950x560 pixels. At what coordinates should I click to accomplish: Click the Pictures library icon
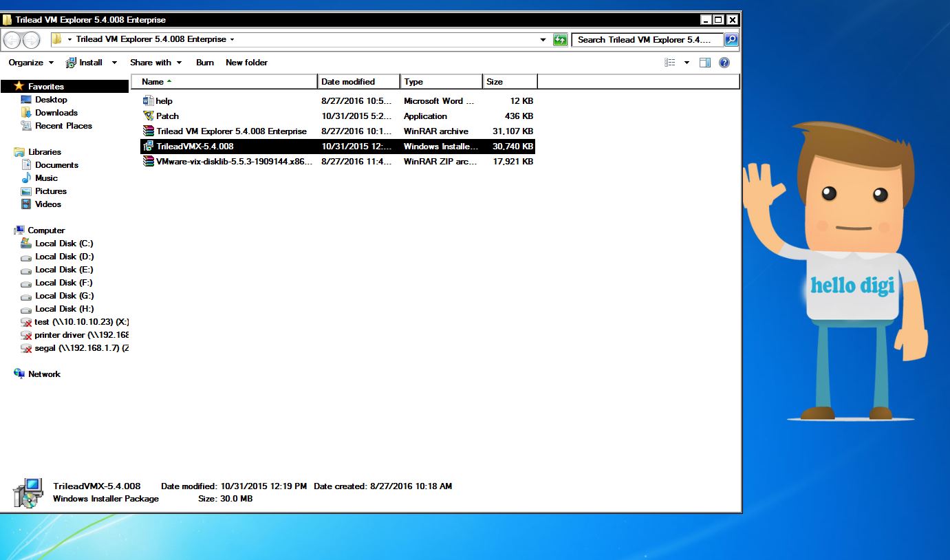pyautogui.click(x=27, y=191)
